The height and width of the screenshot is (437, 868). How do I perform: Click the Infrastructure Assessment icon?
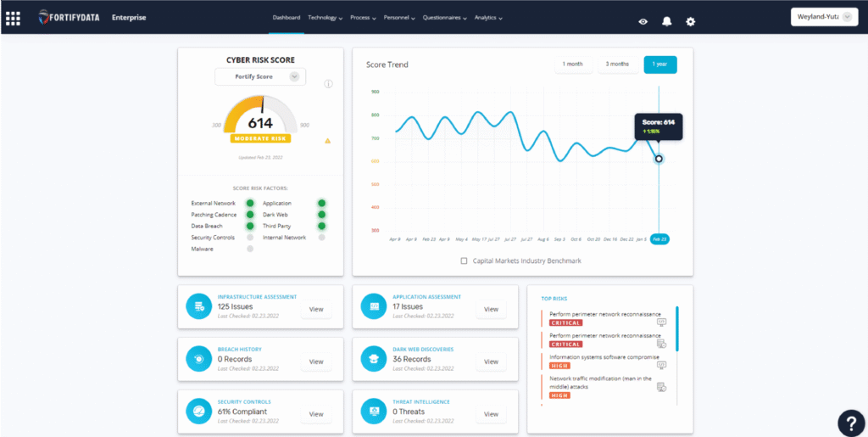click(x=199, y=307)
